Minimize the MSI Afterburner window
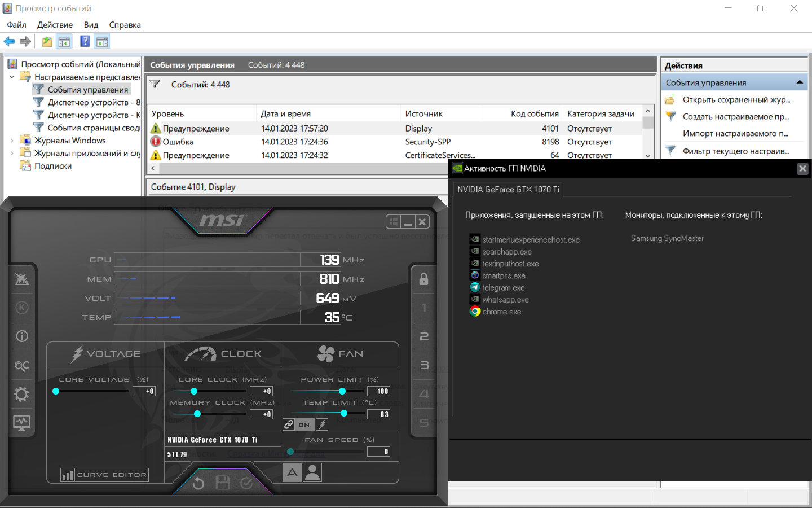The image size is (812, 508). (x=408, y=222)
